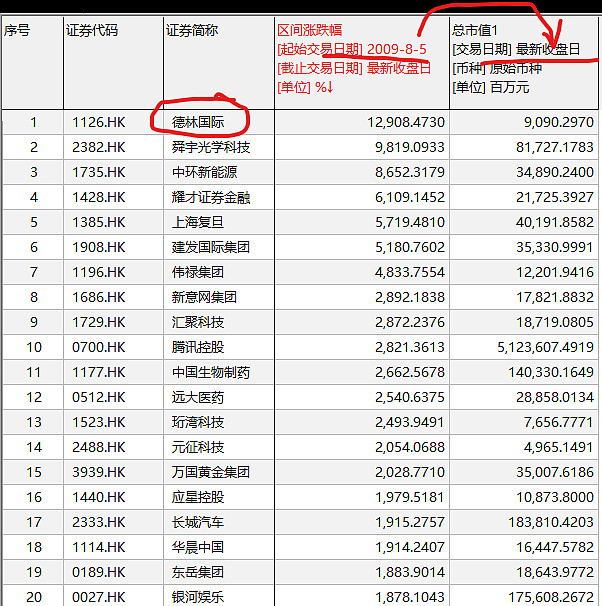Click the value 8,652.3179
Viewport: 602px width, 606px height.
coord(410,172)
